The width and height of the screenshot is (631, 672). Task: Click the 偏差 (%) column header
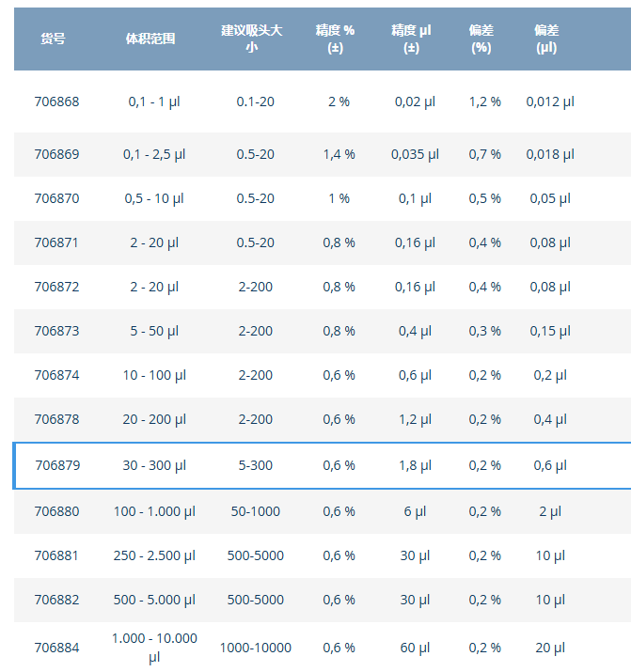pos(481,39)
